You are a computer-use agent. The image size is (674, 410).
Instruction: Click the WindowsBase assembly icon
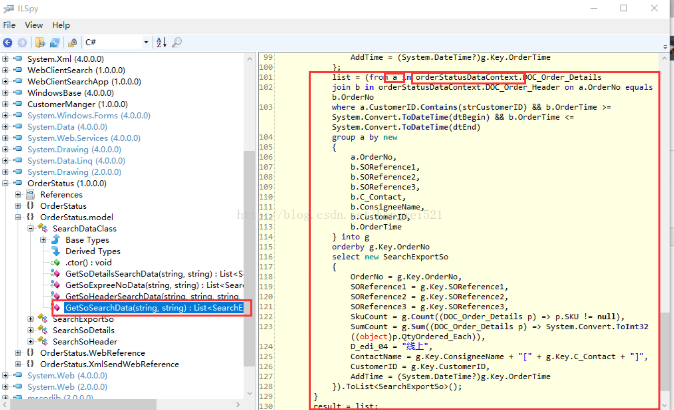[18, 92]
